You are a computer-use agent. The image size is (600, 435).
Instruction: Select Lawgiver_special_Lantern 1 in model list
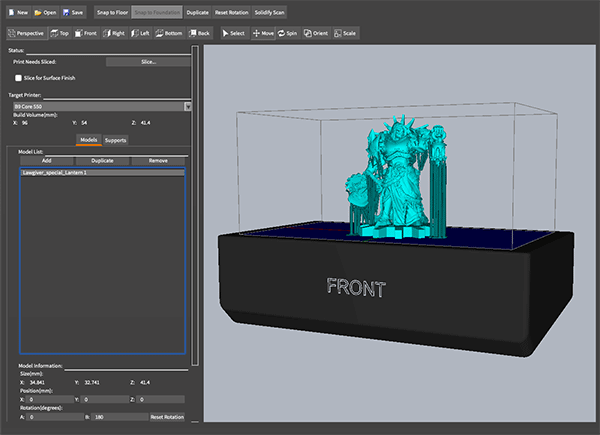(103, 173)
